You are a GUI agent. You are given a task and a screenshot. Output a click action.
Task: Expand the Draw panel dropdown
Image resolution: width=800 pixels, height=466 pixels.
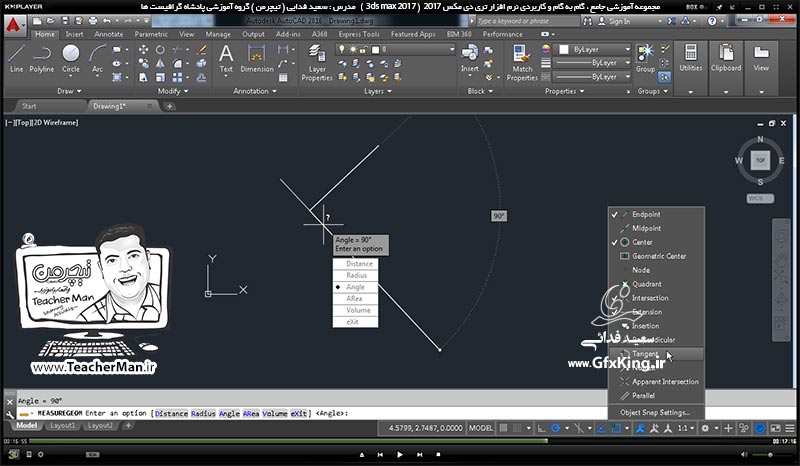69,91
